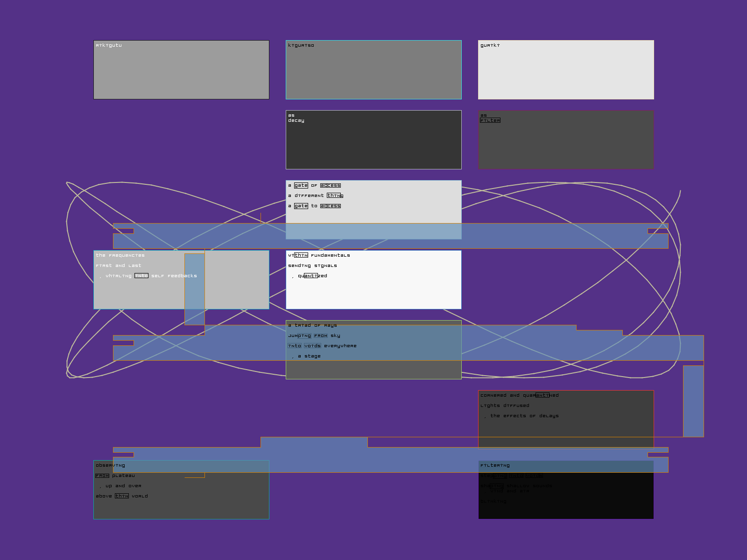Click the boxed 'into' before 'self feedbacks'
This screenshot has height=560, width=747.
pos(141,276)
